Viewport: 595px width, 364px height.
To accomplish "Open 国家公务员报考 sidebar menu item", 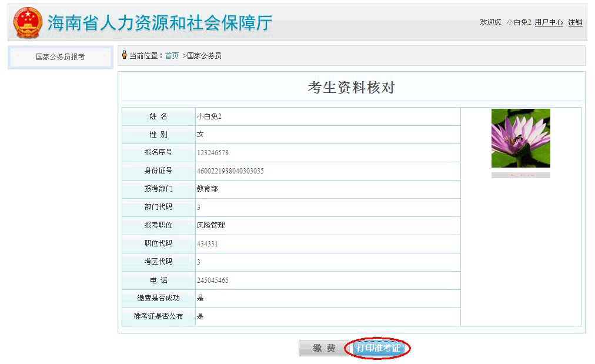I will coord(61,57).
